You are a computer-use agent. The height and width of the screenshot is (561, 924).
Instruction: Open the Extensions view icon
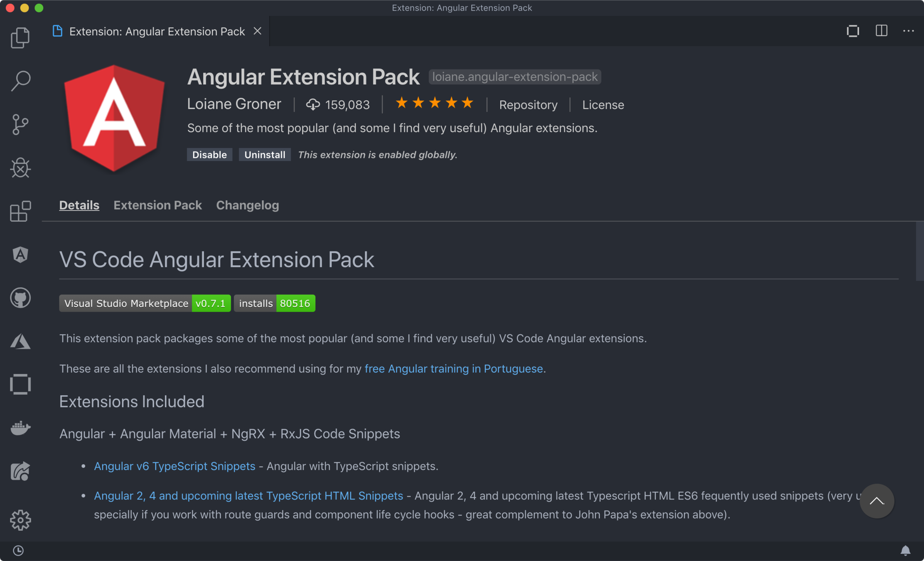tap(20, 211)
